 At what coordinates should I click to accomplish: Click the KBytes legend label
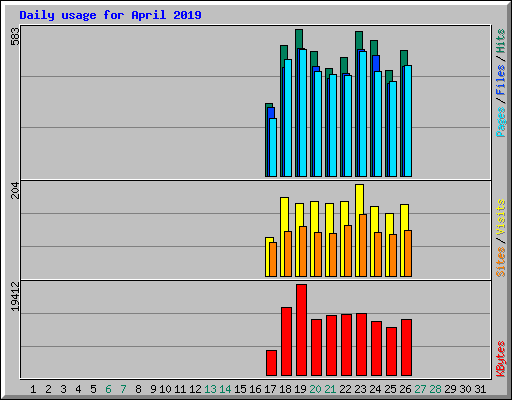[x=500, y=359]
